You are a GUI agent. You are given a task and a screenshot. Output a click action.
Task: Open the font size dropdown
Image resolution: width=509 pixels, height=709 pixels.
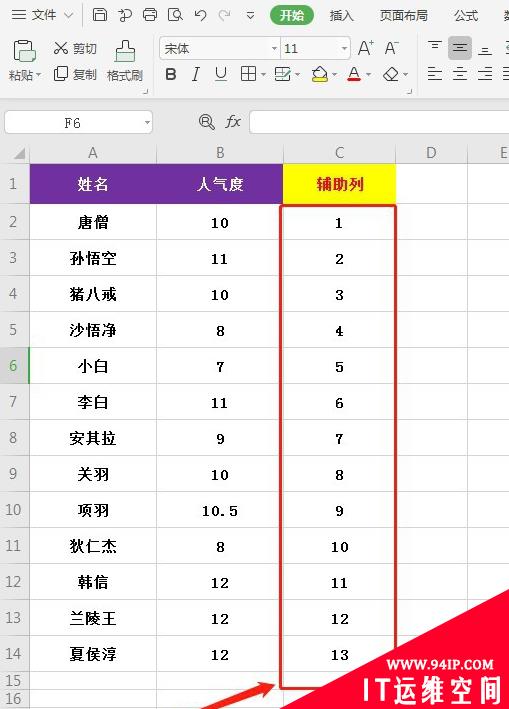click(344, 48)
